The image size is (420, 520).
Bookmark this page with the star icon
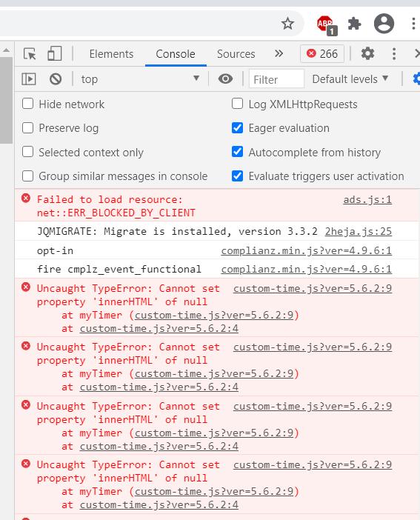click(x=287, y=24)
